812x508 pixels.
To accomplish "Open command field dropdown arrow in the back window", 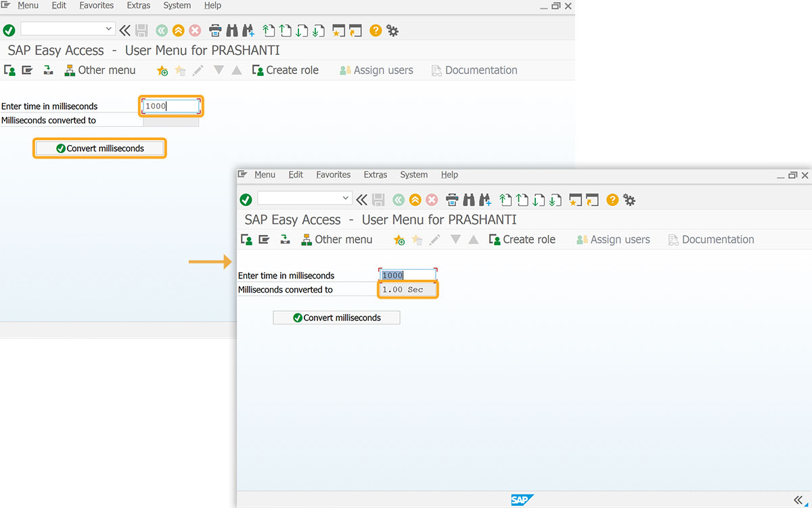I will [x=110, y=28].
